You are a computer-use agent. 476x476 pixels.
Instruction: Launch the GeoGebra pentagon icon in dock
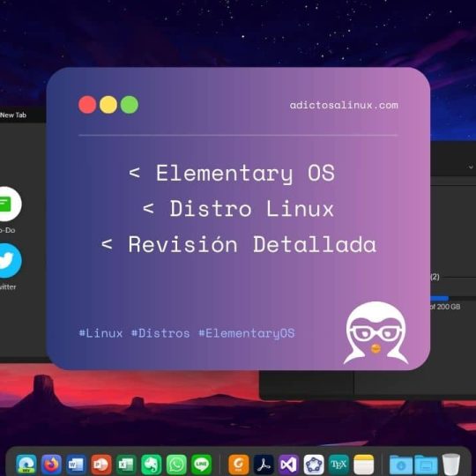(x=314, y=465)
